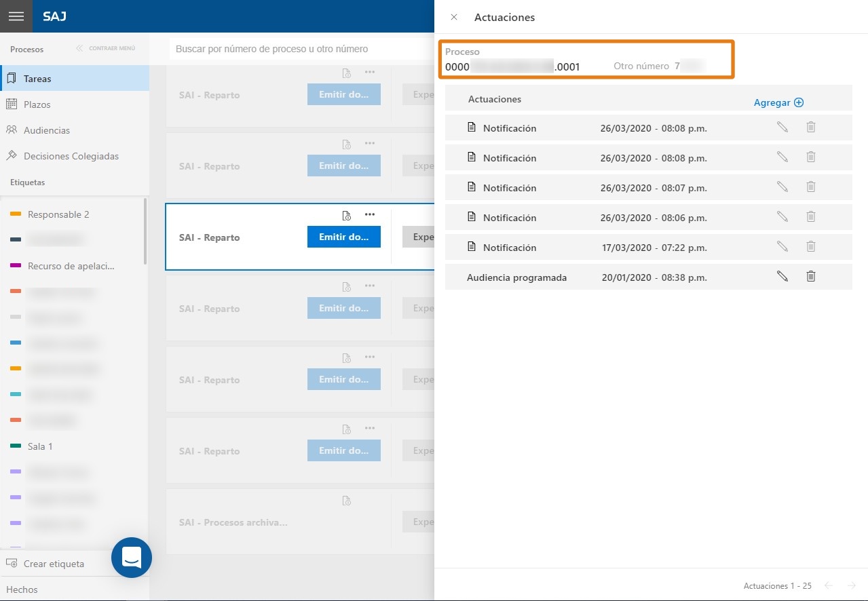Edit the Notificación from 26/03/2020 08:07 p.m.
This screenshot has height=601, width=868.
pos(782,187)
